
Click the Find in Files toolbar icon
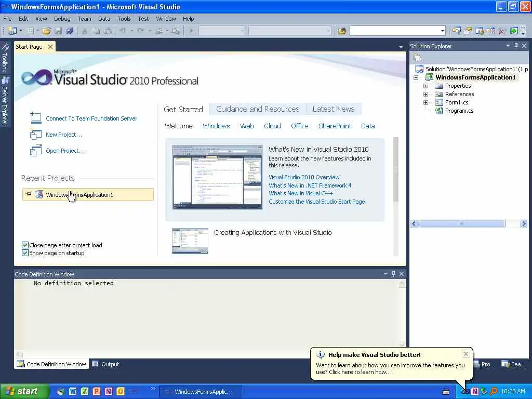point(342,31)
